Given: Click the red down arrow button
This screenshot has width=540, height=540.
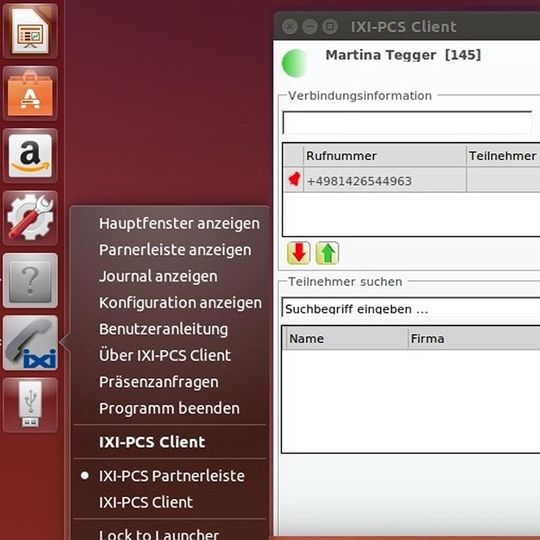Looking at the screenshot, I should 298,253.
